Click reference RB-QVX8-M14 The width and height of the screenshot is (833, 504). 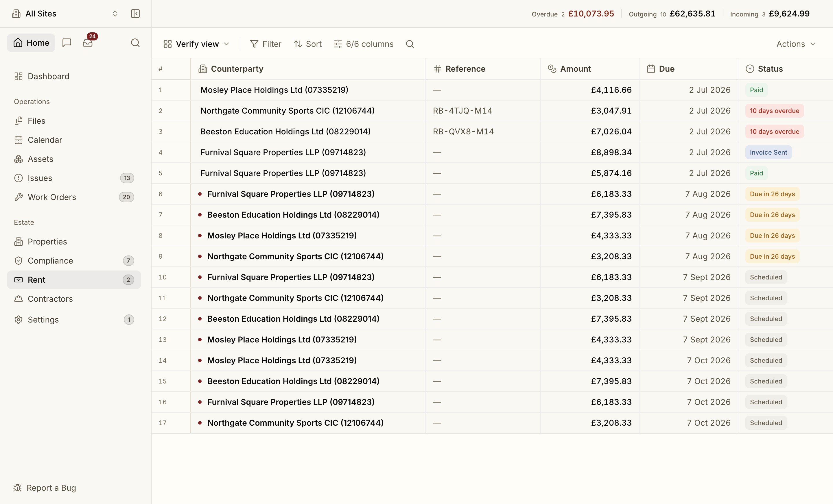click(463, 131)
